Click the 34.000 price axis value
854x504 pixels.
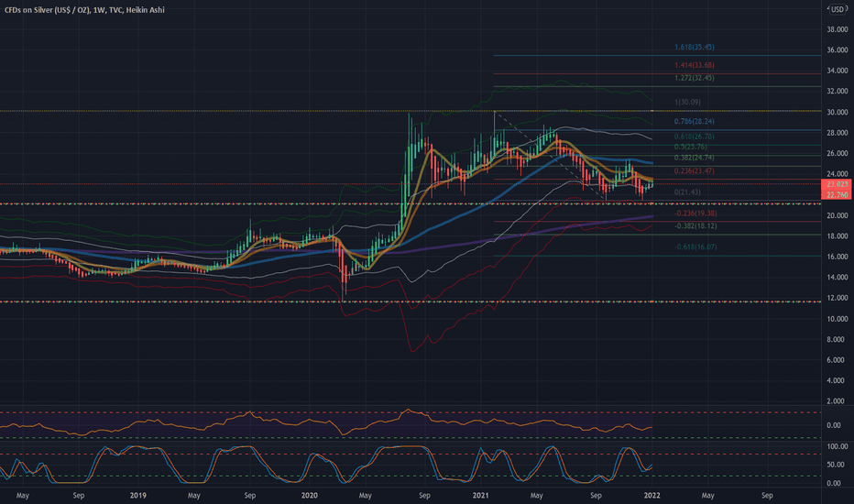pyautogui.click(x=838, y=71)
